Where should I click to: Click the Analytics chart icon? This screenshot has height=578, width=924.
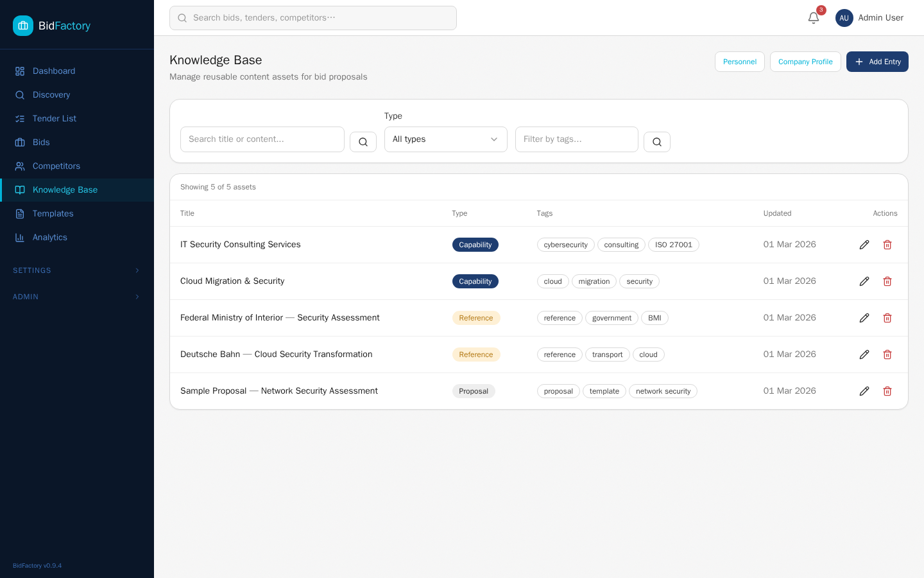point(20,238)
